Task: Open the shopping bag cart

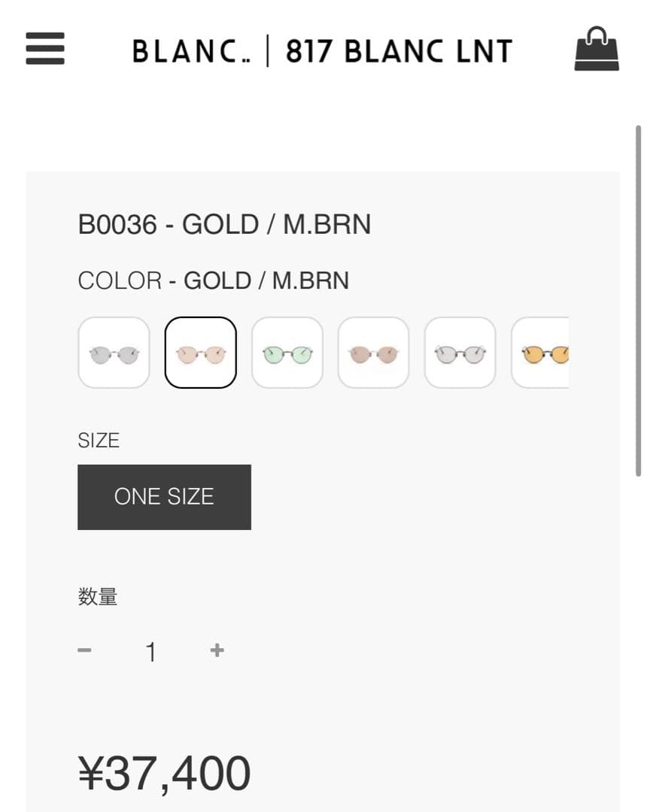Action: tap(597, 50)
